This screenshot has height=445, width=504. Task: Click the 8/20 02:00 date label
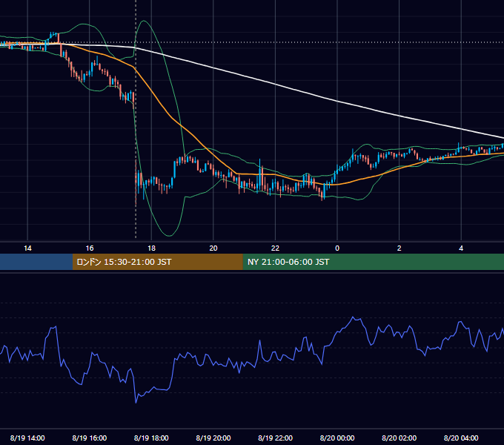[399, 438]
